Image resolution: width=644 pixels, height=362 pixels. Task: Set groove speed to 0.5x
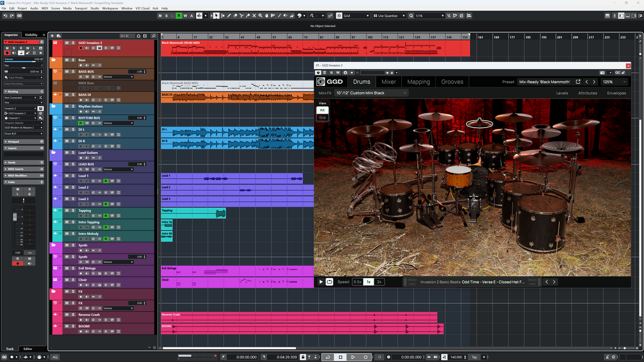pyautogui.click(x=357, y=282)
